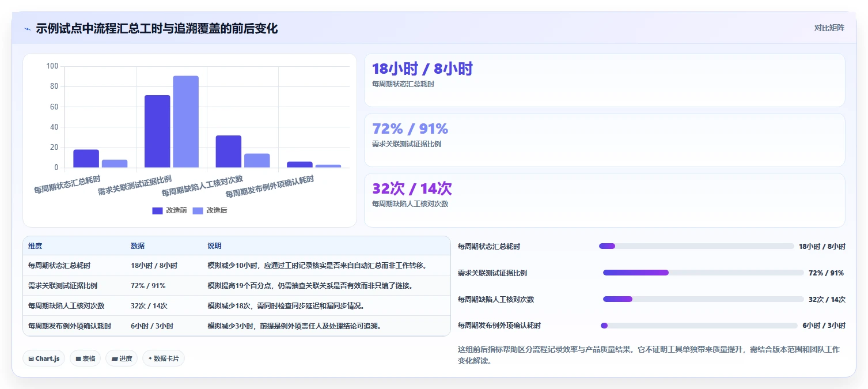Click the icon left of the panel title

tap(27, 28)
